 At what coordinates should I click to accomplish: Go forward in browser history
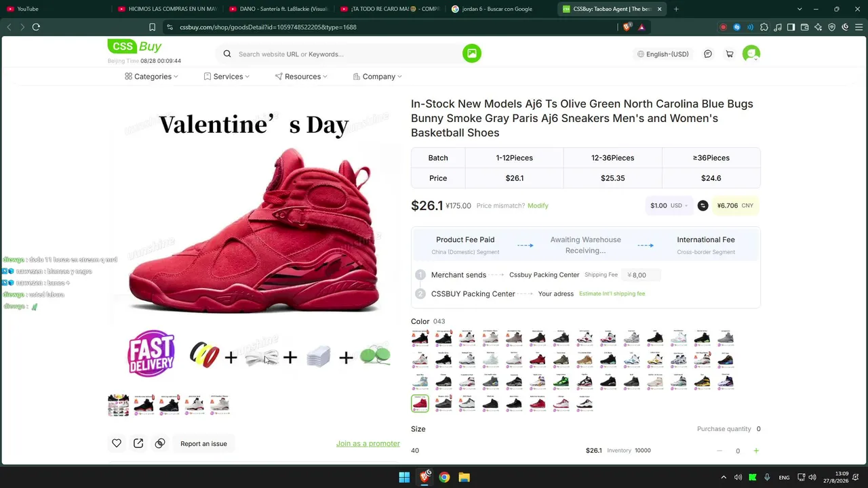(x=22, y=27)
